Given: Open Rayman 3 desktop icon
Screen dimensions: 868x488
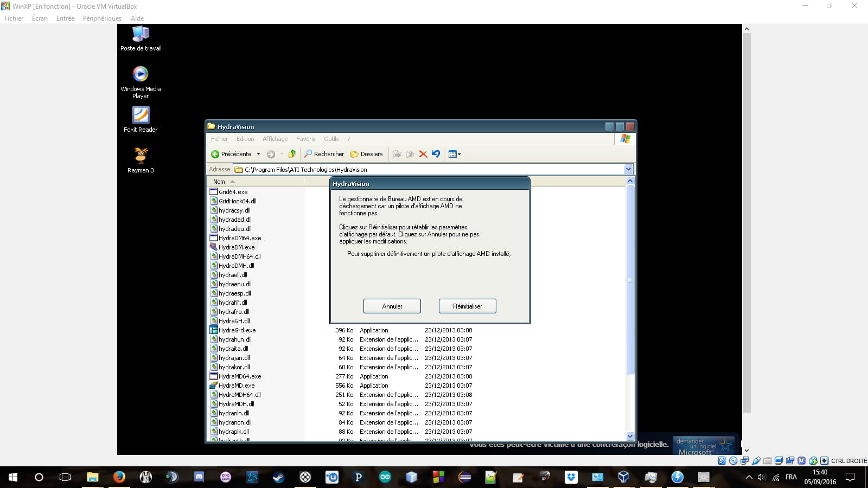Looking at the screenshot, I should tap(141, 160).
